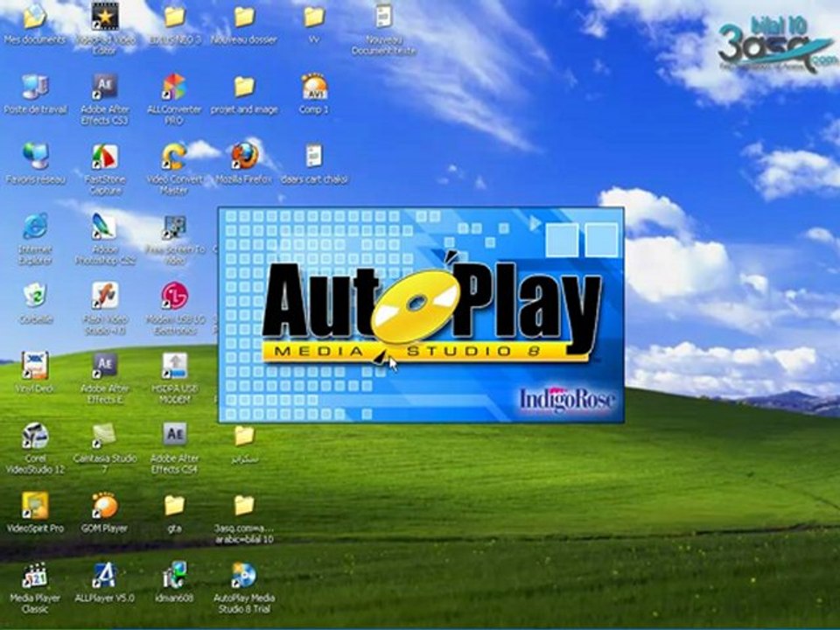Open the Poste de travail icon
The width and height of the screenshot is (840, 630).
[x=35, y=87]
